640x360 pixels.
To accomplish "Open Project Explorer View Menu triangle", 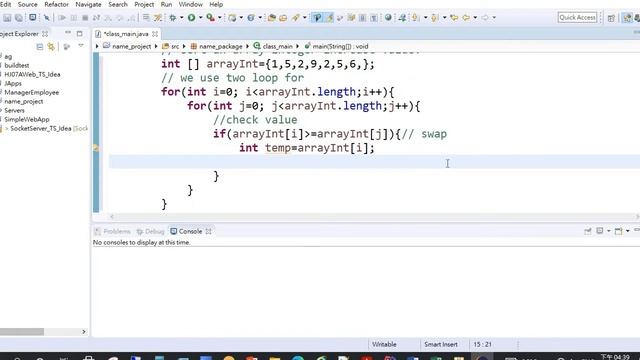I will [81, 46].
